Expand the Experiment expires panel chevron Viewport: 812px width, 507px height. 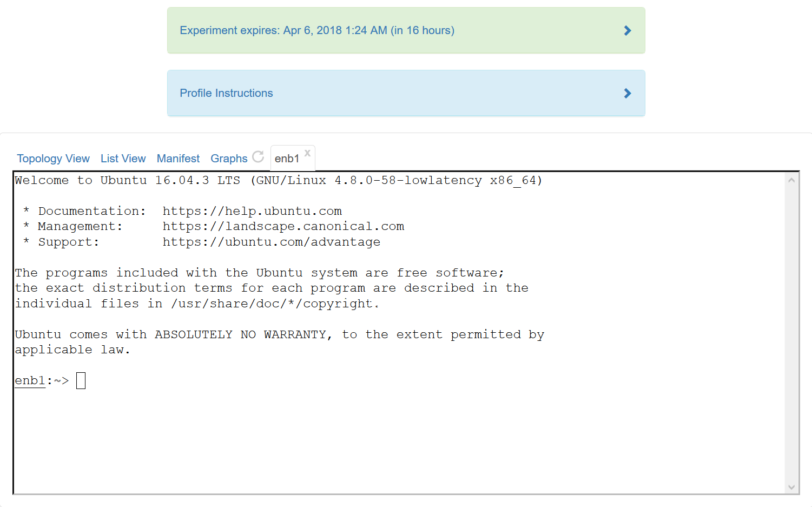628,31
